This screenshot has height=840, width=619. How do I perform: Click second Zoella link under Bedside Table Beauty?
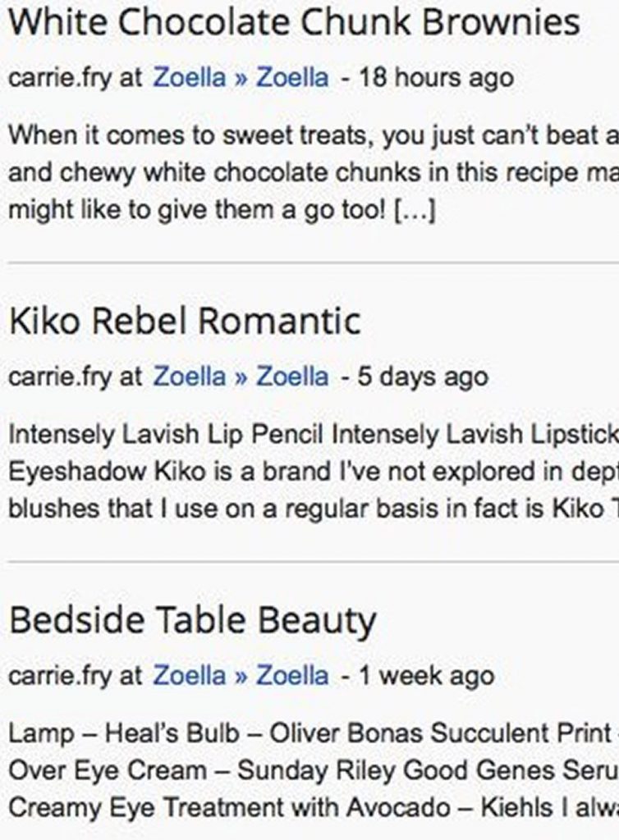pos(292,675)
